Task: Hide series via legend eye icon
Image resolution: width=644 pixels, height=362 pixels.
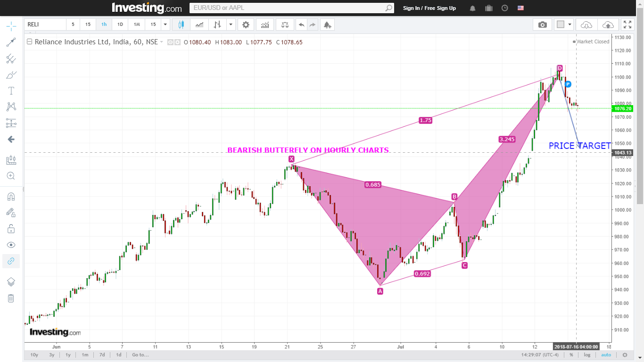Action: click(x=170, y=42)
